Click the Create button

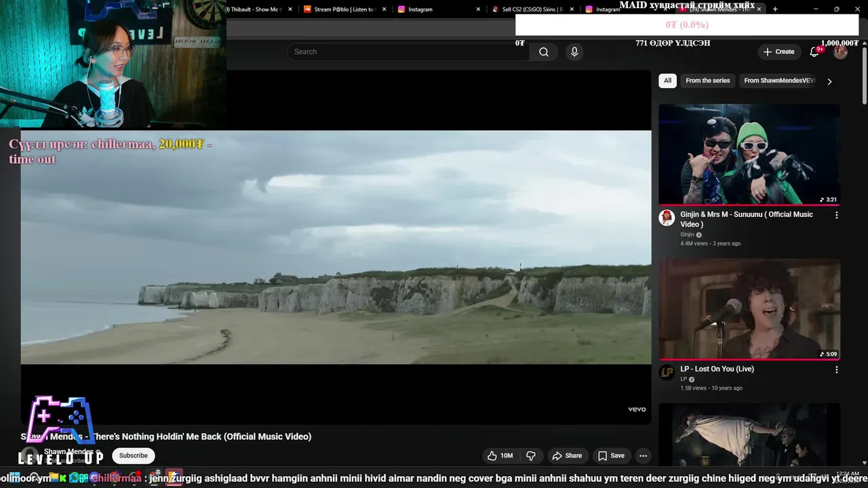[x=778, y=52]
